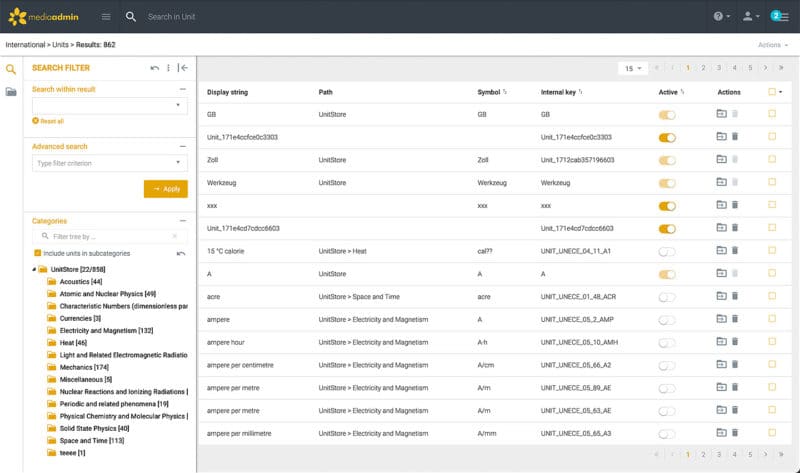Collapse the UnitStore tree node

pyautogui.click(x=34, y=269)
